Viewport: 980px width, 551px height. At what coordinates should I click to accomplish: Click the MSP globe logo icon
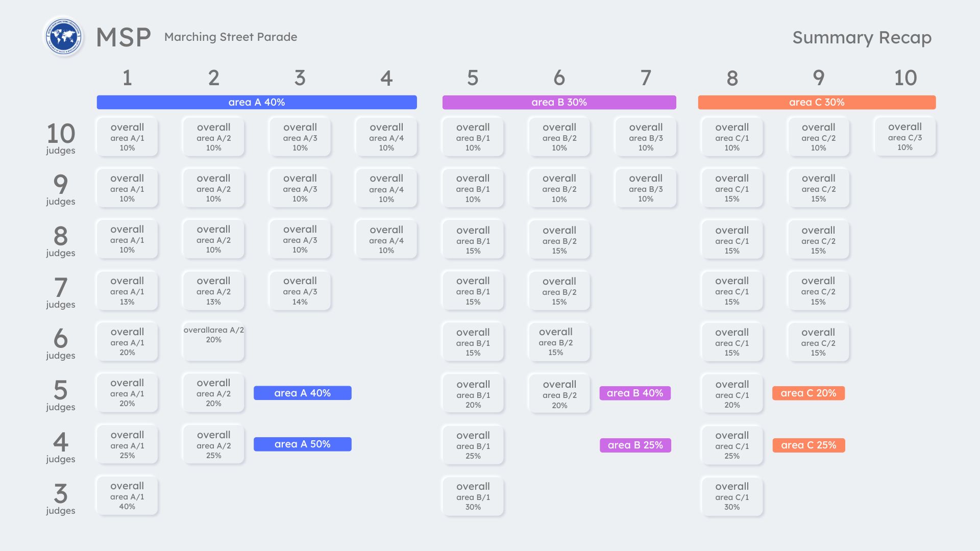pyautogui.click(x=63, y=37)
